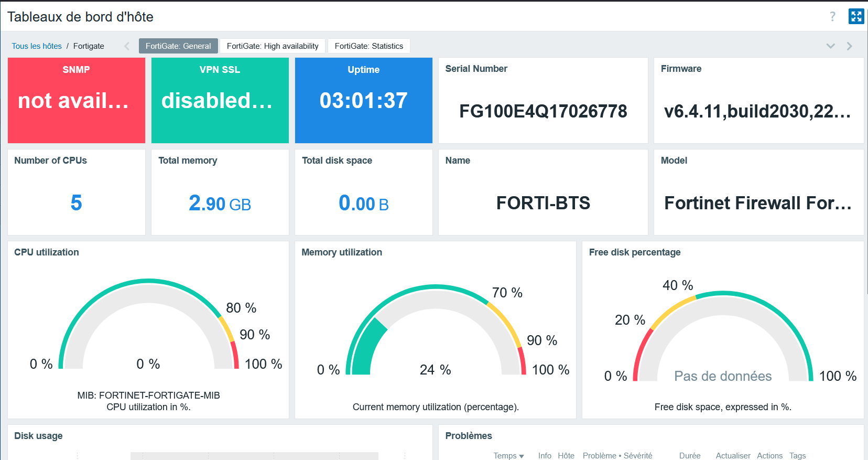Click the Model widget text

pos(757,203)
